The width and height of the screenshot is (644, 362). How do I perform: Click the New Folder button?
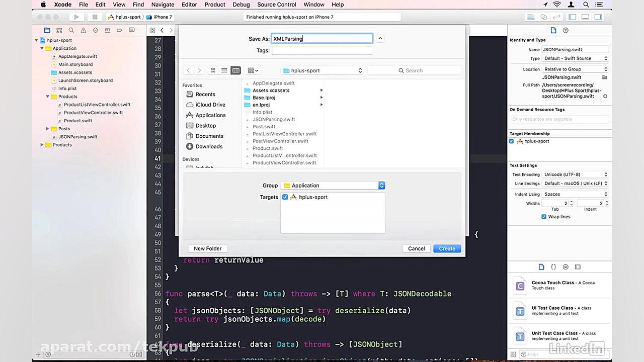click(x=207, y=248)
